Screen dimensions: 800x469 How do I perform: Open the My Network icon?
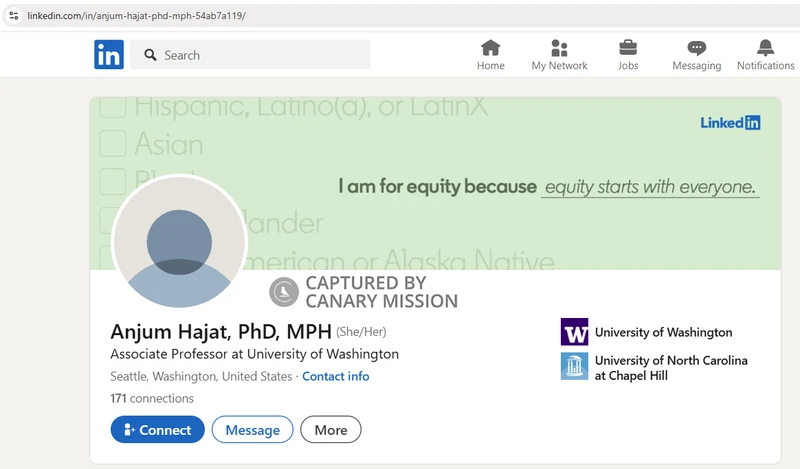(559, 48)
